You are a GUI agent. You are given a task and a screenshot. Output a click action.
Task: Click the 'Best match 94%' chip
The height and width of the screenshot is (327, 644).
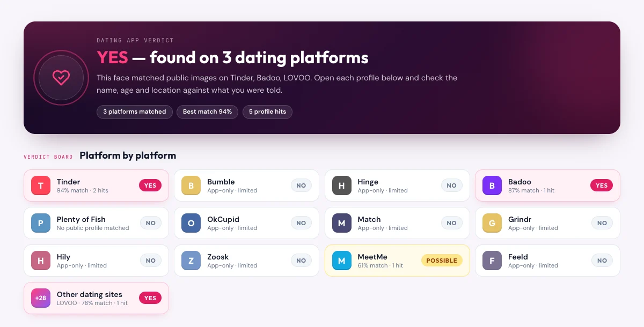point(207,112)
